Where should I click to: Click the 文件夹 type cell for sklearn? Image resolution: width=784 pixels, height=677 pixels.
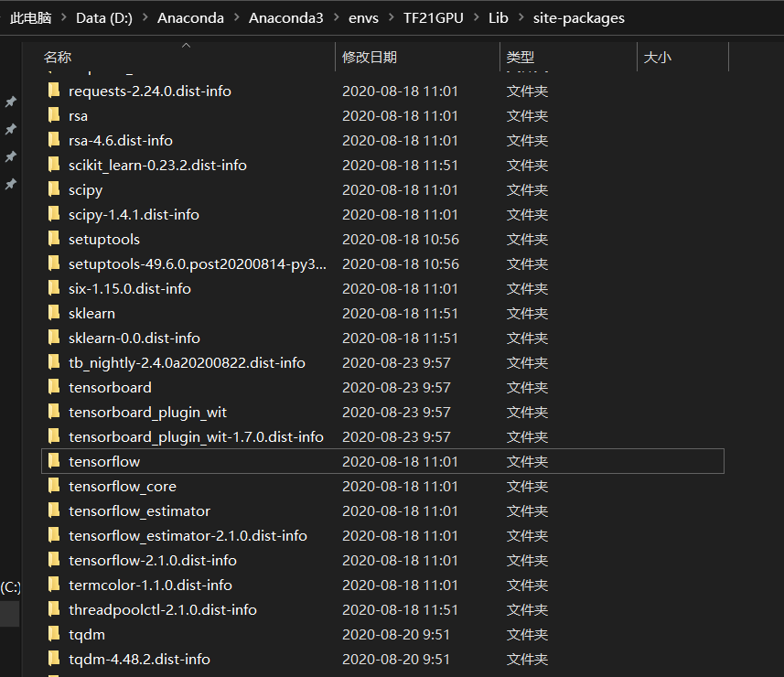527,313
